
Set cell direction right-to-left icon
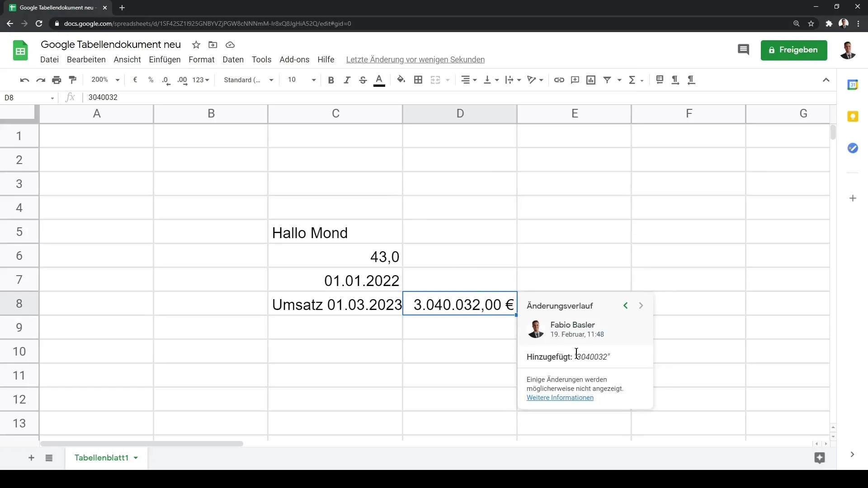691,80
